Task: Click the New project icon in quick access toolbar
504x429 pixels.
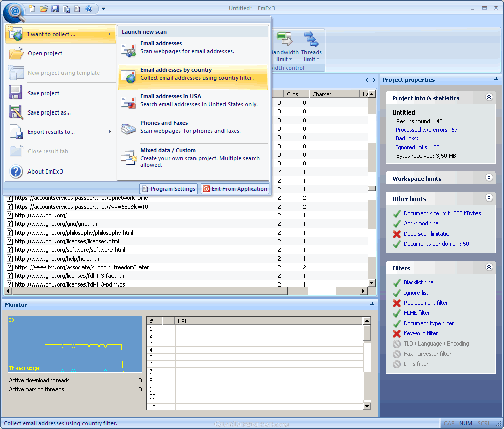Action: (32, 8)
